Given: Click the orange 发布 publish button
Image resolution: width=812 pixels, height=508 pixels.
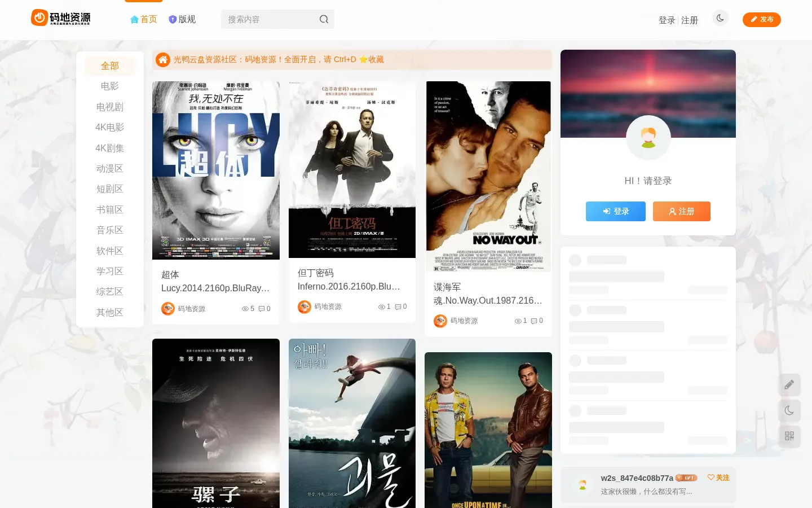Looking at the screenshot, I should 762,20.
